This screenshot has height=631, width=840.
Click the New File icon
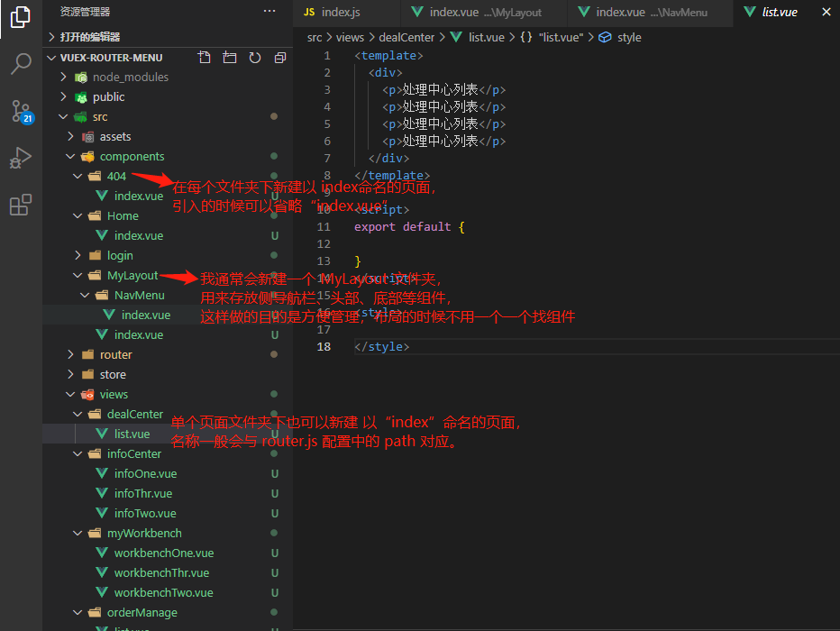pos(204,58)
